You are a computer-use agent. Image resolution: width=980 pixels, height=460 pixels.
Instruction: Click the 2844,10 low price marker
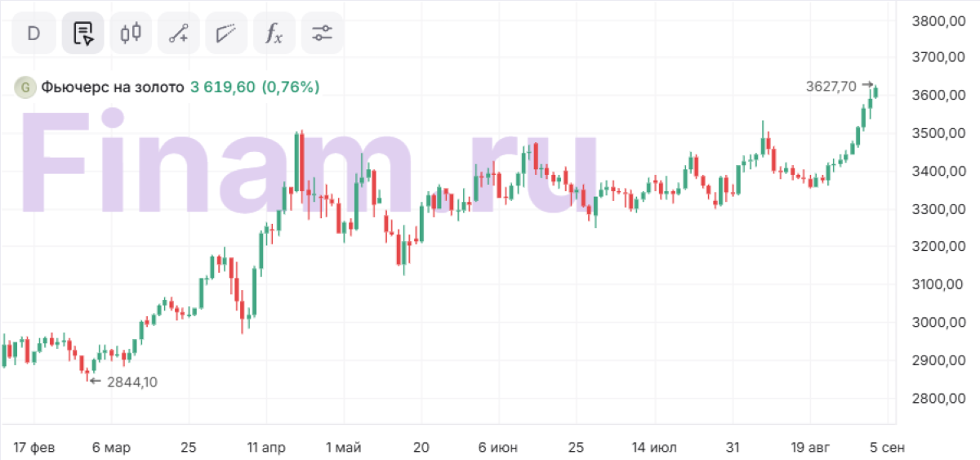(x=132, y=382)
